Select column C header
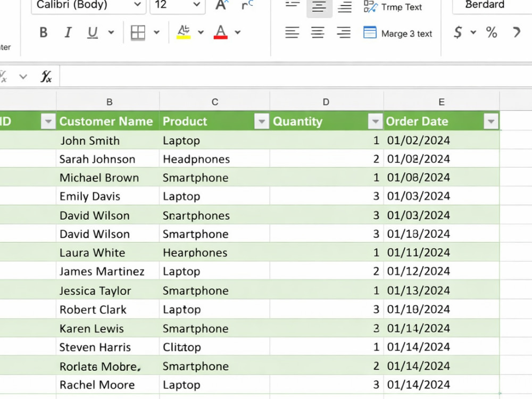 (x=215, y=102)
